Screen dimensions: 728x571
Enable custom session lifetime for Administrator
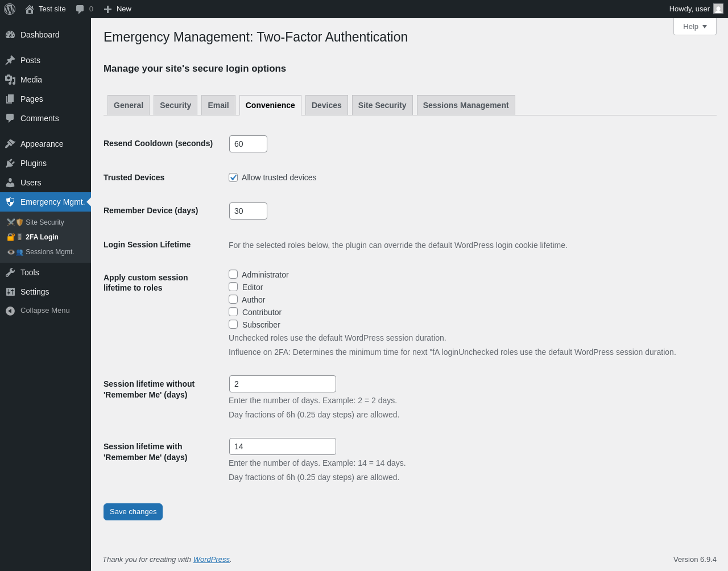[233, 275]
